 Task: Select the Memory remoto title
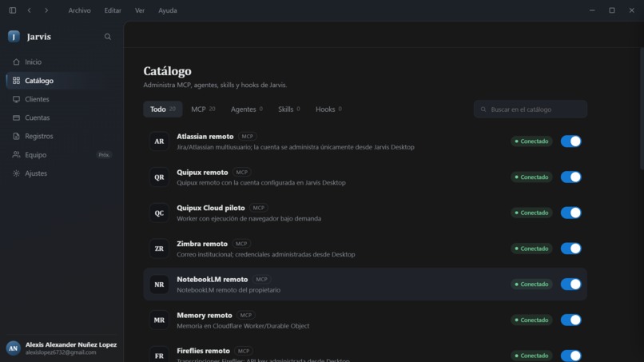(204, 315)
